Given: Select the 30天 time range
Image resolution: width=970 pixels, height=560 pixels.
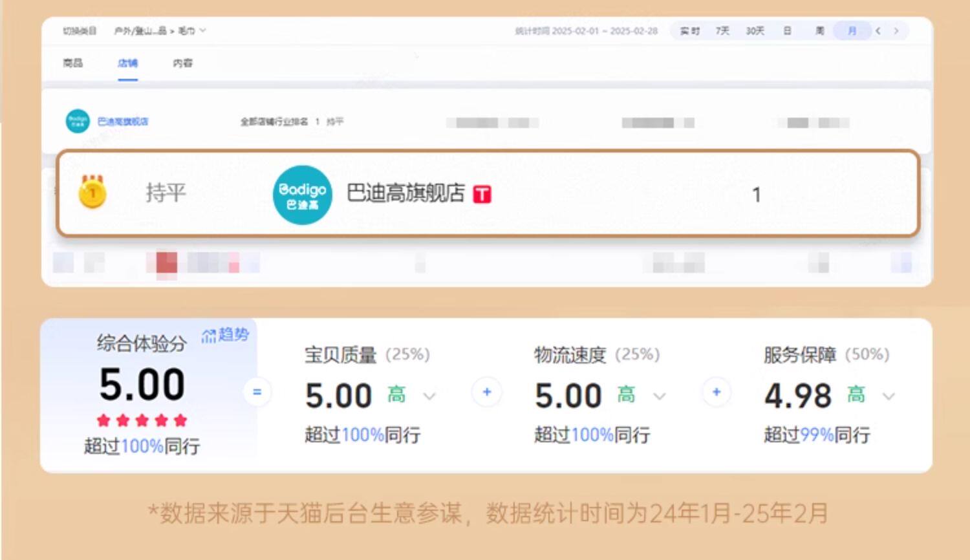Looking at the screenshot, I should 755,30.
